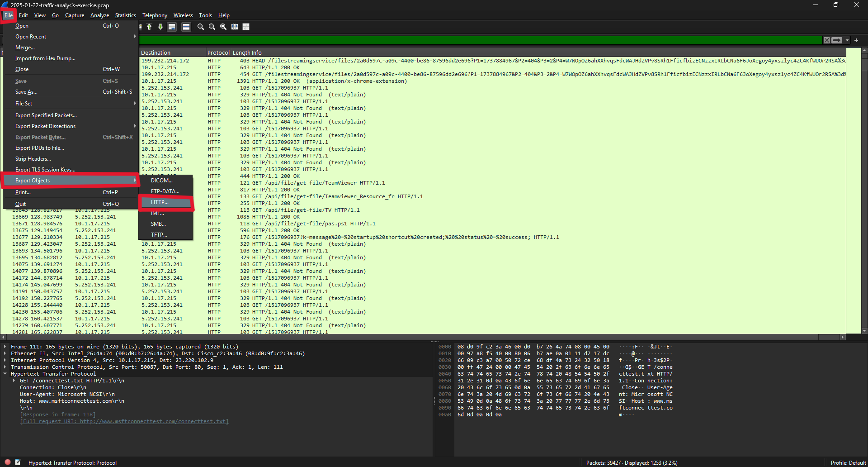
Task: Open capture file comment editor in status bar
Action: (18, 462)
